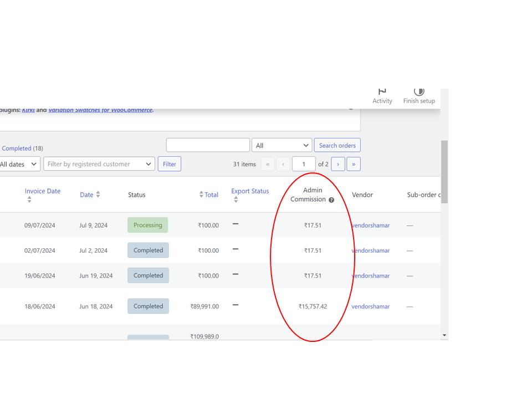Focus the order search text field

click(x=208, y=145)
